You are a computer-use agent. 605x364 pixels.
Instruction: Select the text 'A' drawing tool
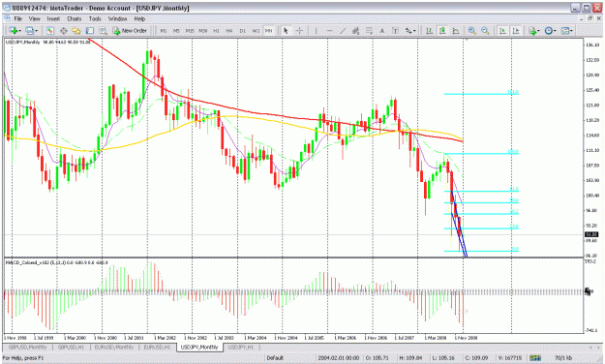[x=382, y=30]
